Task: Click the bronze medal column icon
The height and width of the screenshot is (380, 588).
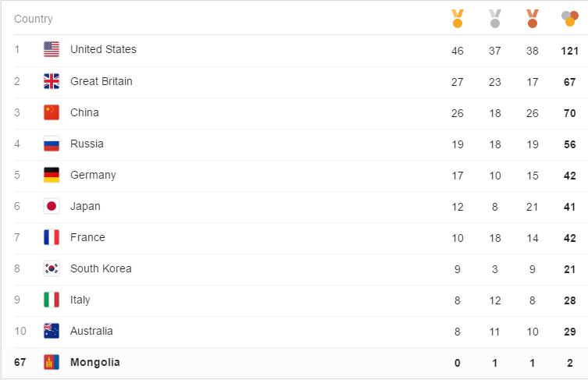Action: (532, 19)
